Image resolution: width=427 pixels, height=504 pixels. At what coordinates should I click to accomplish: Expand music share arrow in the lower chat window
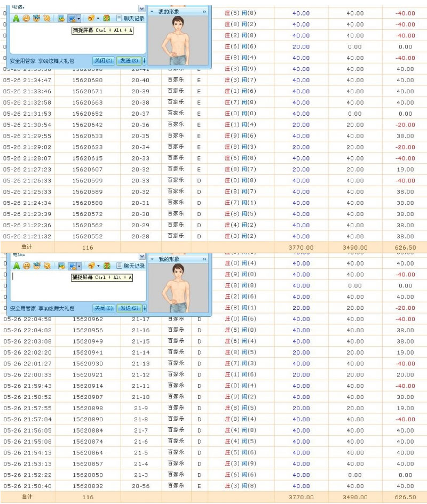click(x=98, y=266)
